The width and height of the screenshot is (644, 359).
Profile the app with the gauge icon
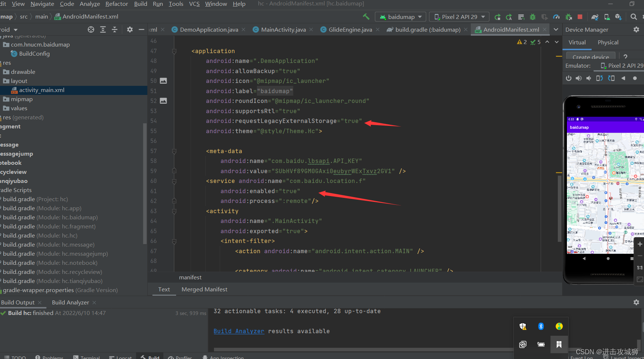point(557,16)
